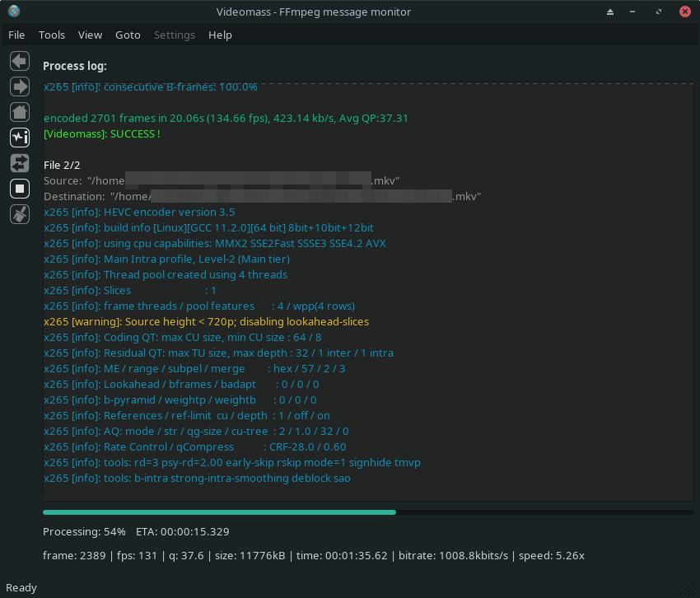This screenshot has width=700, height=598.
Task: Click the encoding progress bar
Action: tap(368, 512)
